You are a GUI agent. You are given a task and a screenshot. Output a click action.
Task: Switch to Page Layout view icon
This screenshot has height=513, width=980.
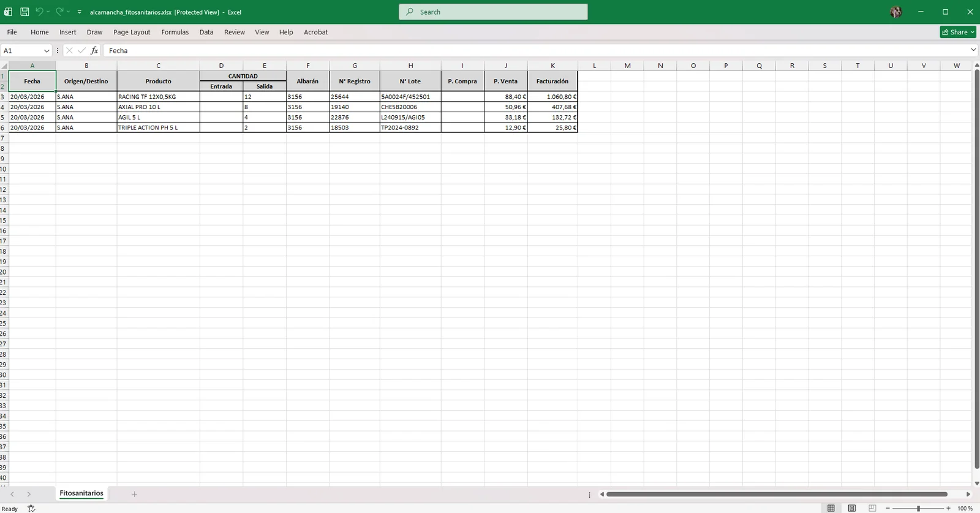[x=852, y=508]
